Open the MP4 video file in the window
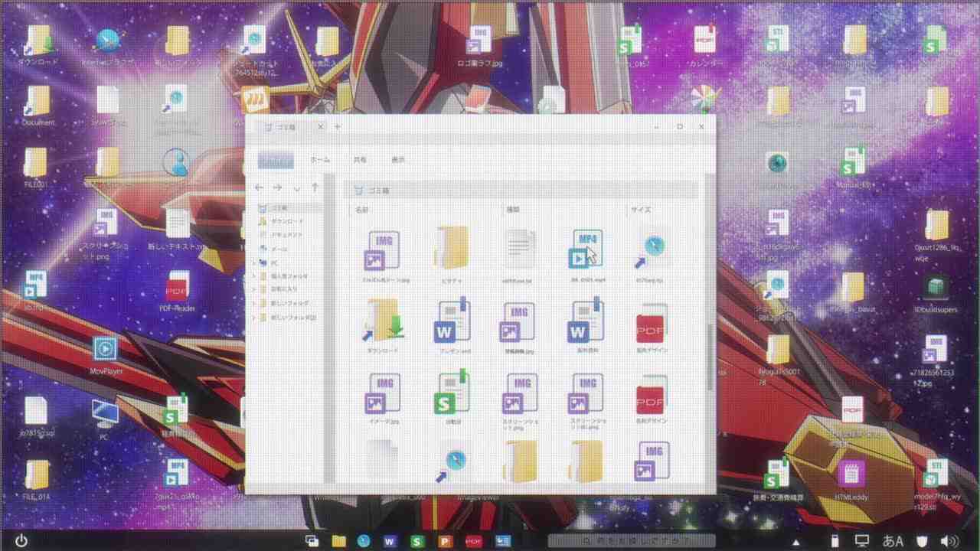Screen dimensions: 980x551 [x=587, y=250]
